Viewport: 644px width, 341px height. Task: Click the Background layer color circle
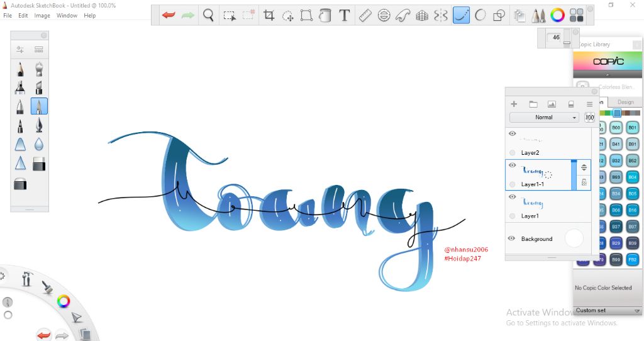coord(574,238)
